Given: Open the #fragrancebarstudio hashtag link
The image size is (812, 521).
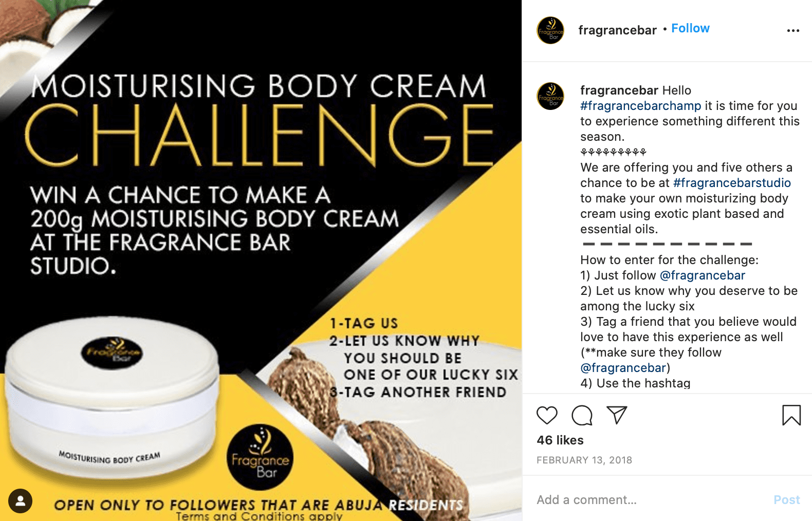Looking at the screenshot, I should point(732,183).
